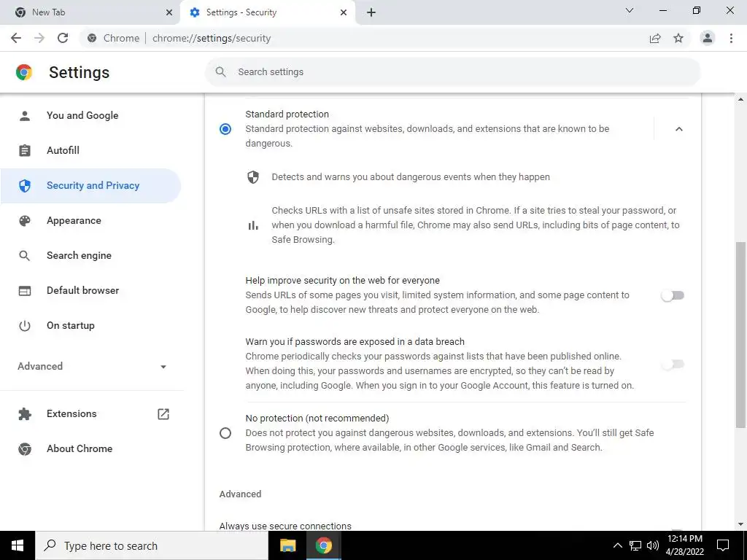Expand the Advanced section in sidebar
The width and height of the screenshot is (747, 560).
[92, 366]
